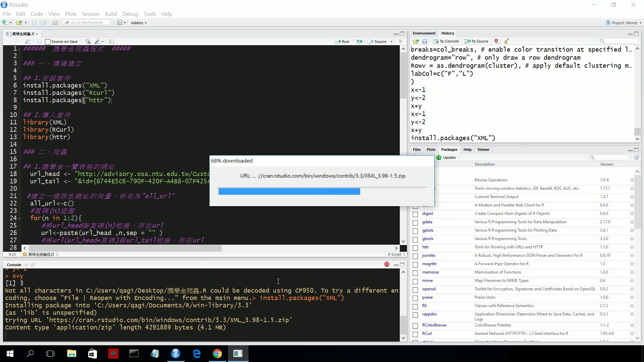Image resolution: width=644 pixels, height=362 pixels.
Task: Check the httr package checkbox
Action: [415, 248]
